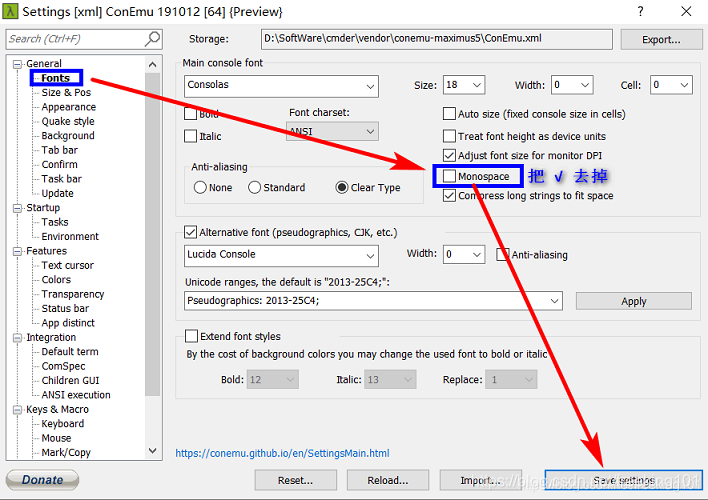Viewport: 708px width, 500px height.
Task: Toggle Alternative font checkbox
Action: pyautogui.click(x=191, y=233)
